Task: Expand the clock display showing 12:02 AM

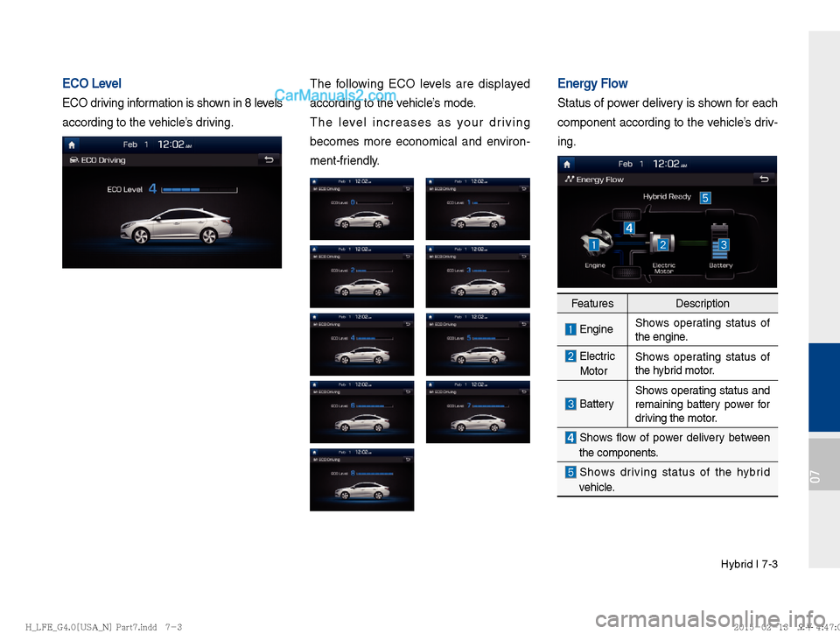Action: click(172, 144)
